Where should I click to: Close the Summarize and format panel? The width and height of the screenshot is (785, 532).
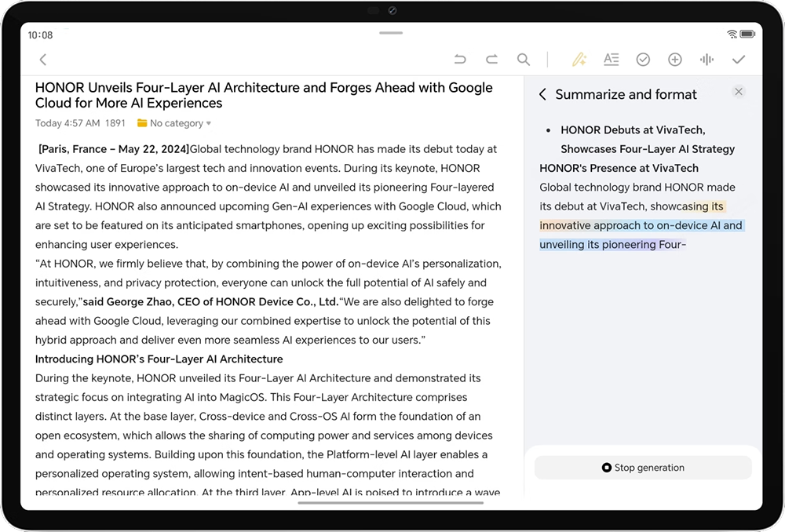pyautogui.click(x=739, y=92)
